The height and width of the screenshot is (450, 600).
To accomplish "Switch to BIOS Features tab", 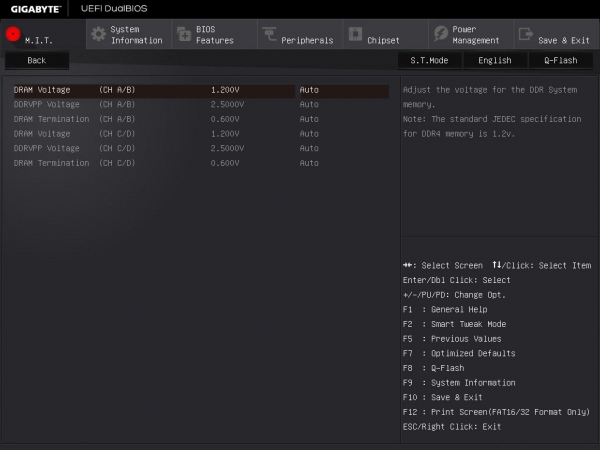I will tap(215, 34).
